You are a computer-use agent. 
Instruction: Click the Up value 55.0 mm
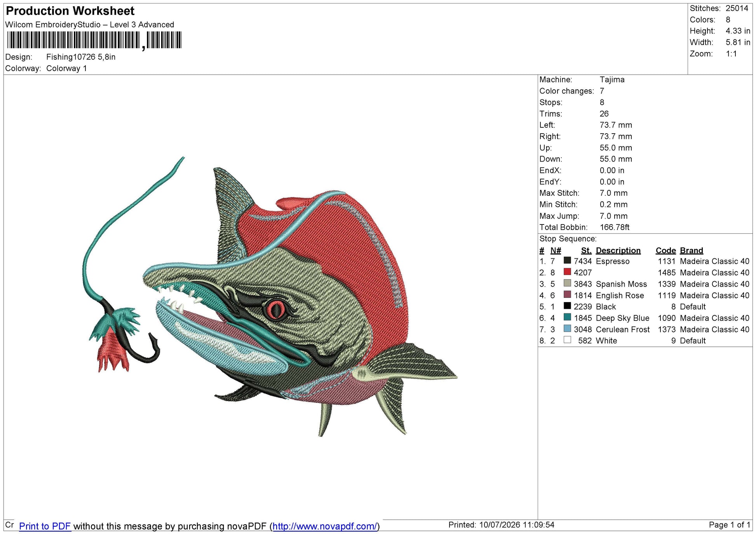point(616,148)
